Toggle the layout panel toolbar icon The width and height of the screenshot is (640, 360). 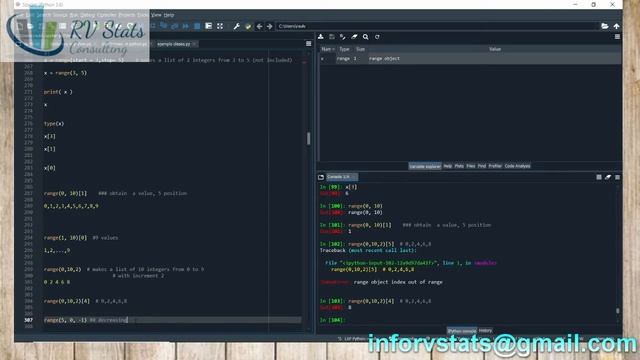[209, 26]
